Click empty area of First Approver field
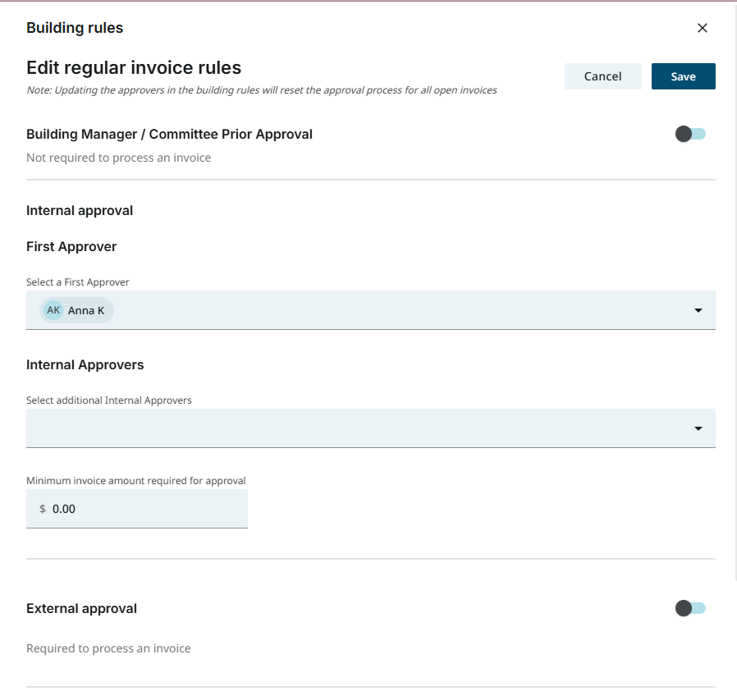Screen dimensions: 737x700 394,310
